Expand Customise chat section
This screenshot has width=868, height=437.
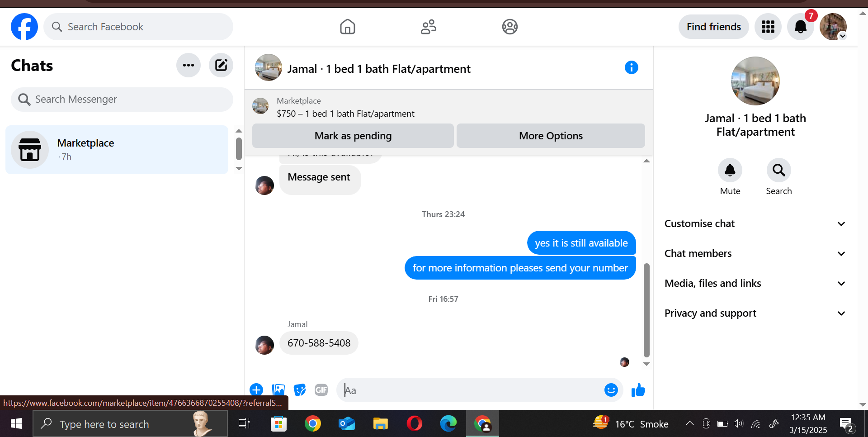pos(755,223)
